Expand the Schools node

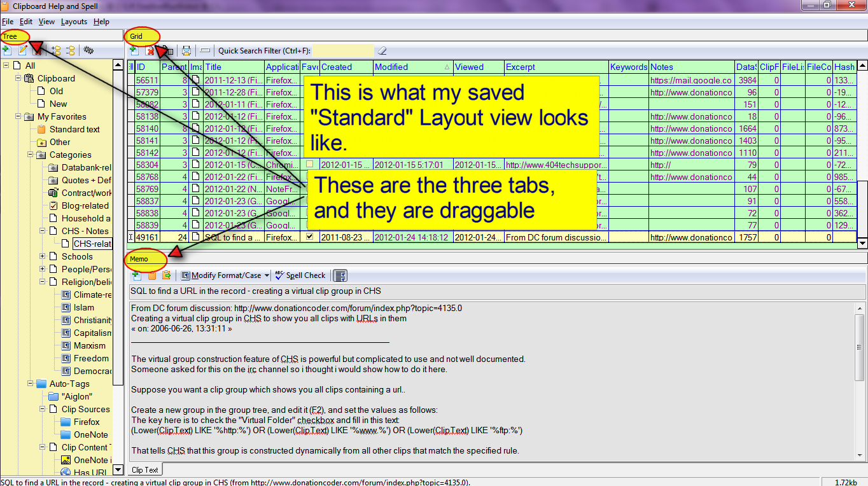[x=43, y=256]
